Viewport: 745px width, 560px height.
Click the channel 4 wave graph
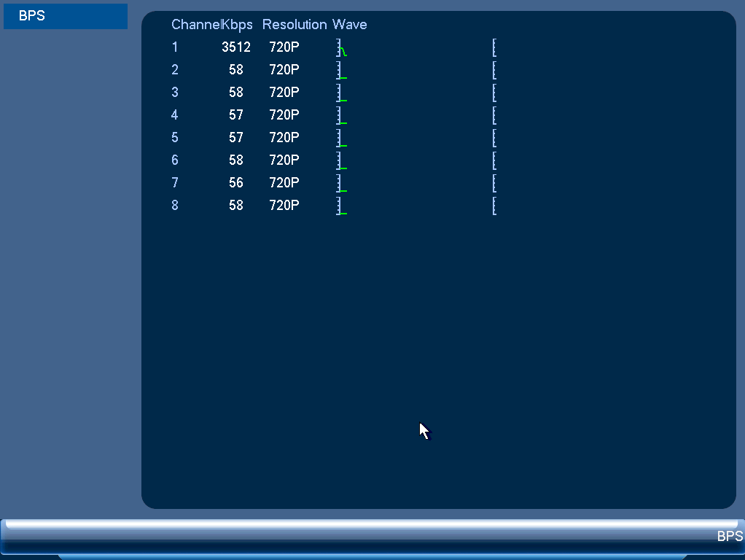[416, 115]
